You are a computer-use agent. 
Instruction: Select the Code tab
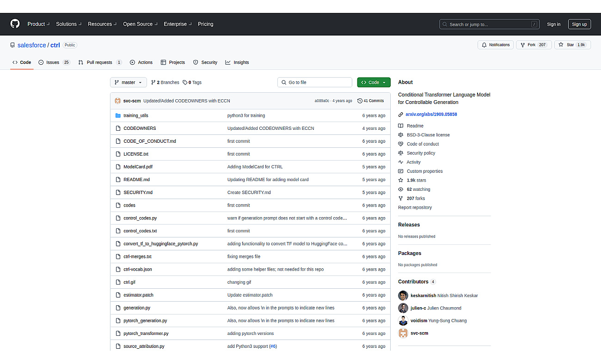coord(22,62)
